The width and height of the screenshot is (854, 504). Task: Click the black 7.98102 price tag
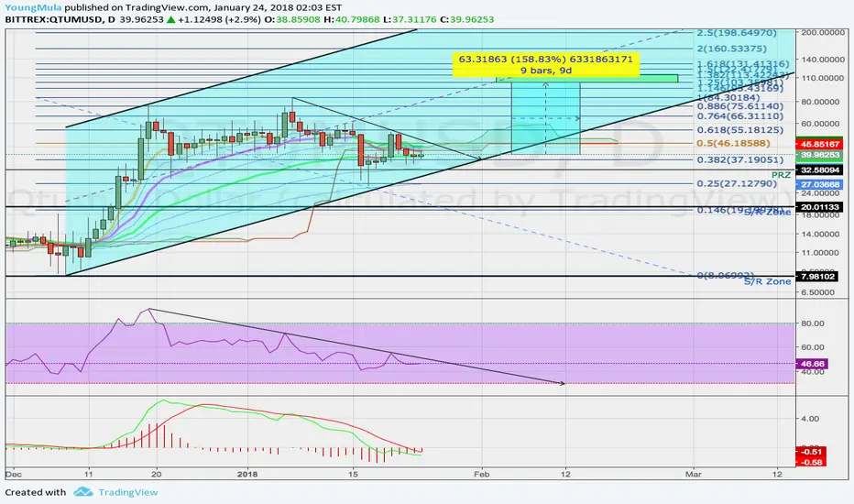click(817, 276)
